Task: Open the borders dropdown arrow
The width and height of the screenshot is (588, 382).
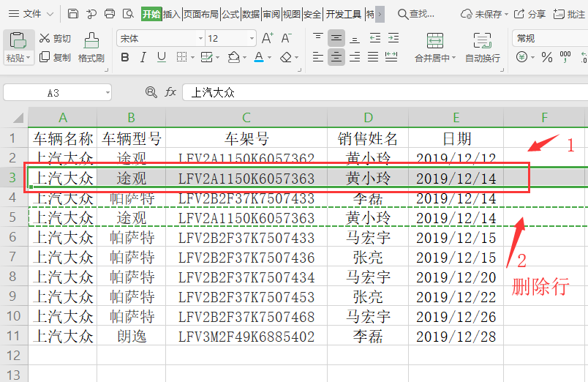Action: (192, 58)
